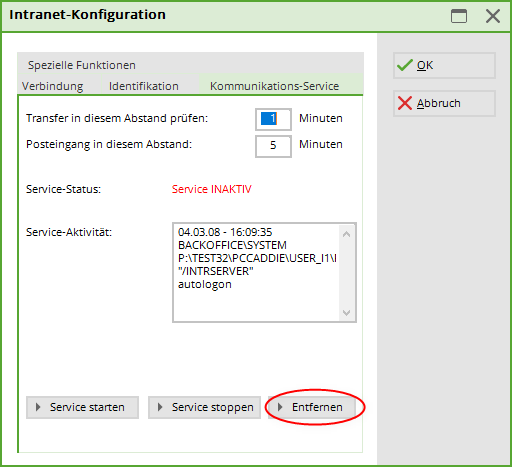
Task: Click inside the Service-Aktivität log text
Action: click(x=257, y=272)
